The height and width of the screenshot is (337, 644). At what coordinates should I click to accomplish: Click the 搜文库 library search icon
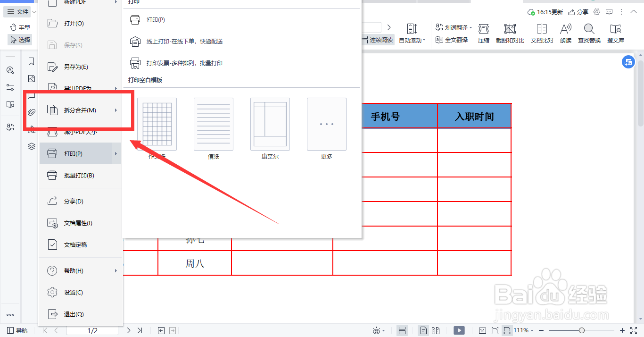coord(615,29)
